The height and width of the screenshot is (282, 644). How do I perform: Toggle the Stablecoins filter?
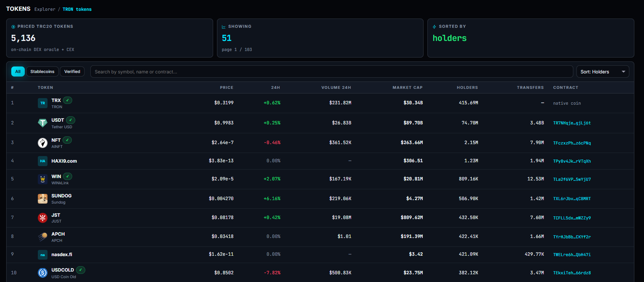click(x=42, y=71)
